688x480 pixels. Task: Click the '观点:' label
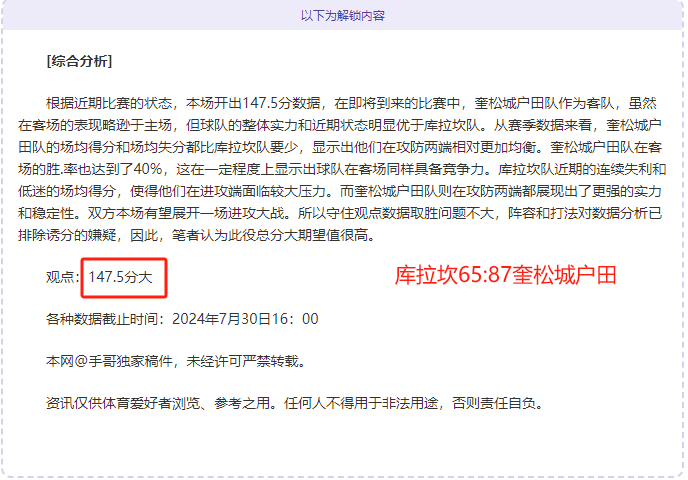(x=63, y=277)
